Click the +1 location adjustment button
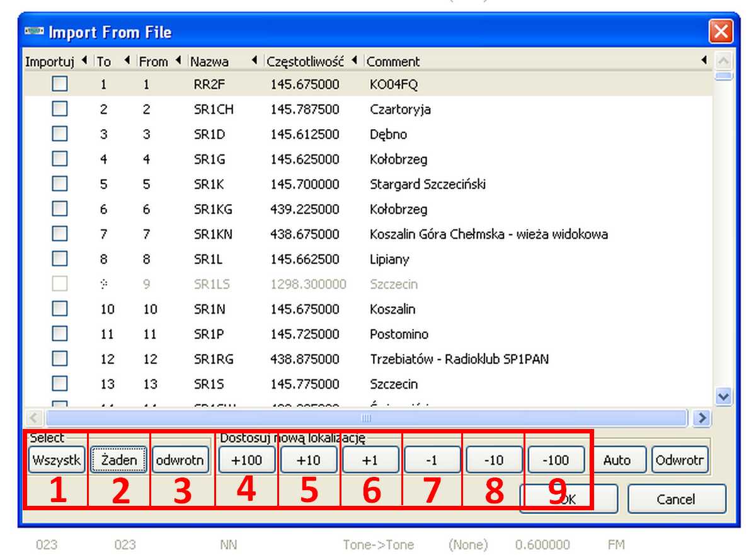The height and width of the screenshot is (555, 756). (x=370, y=460)
